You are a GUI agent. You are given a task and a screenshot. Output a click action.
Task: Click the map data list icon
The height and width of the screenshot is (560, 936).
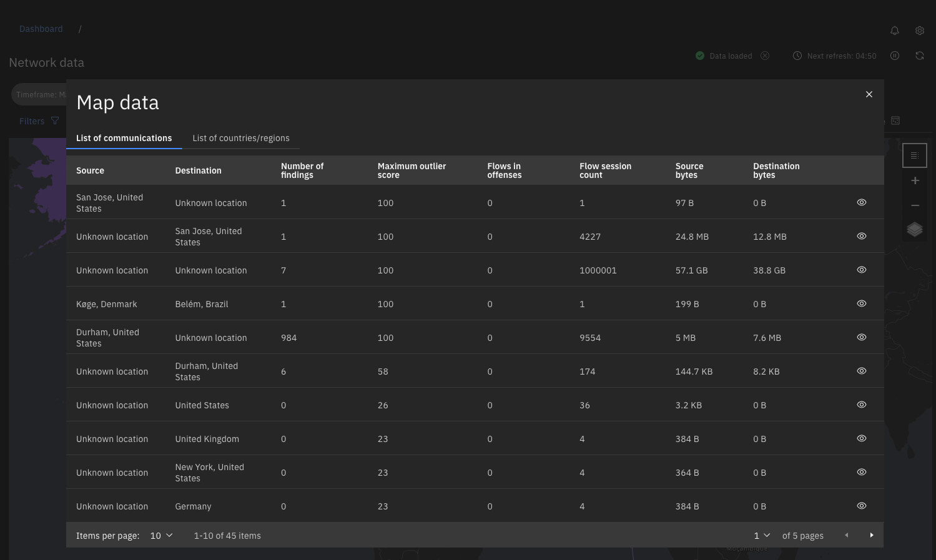[915, 155]
